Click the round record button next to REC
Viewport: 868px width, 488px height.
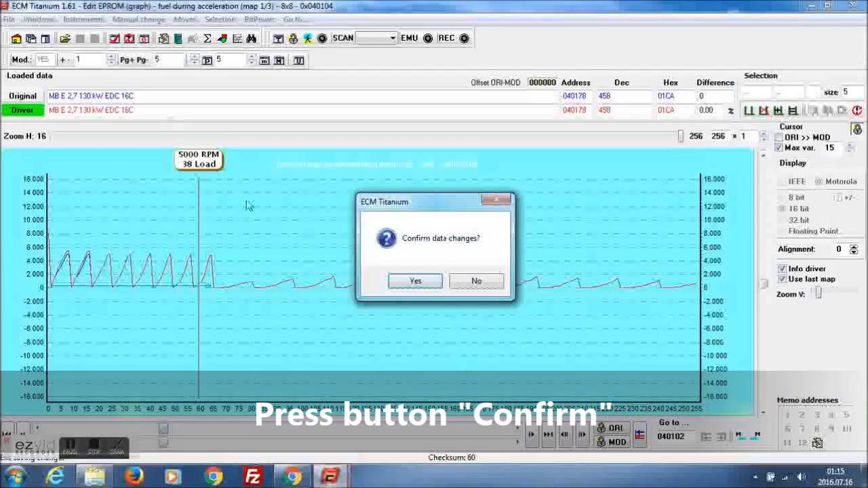[x=465, y=39]
